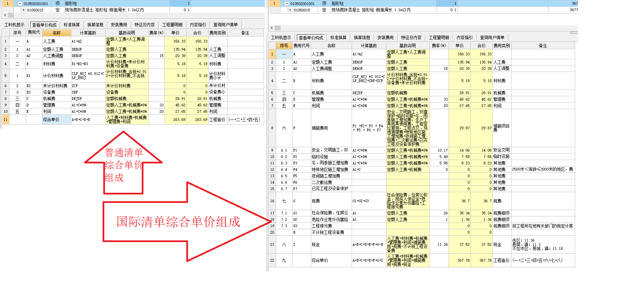Viewport: 644px width, 290px height.
Task: Open 查询用户清单 tab in the left panel
Action: [x=225, y=25]
